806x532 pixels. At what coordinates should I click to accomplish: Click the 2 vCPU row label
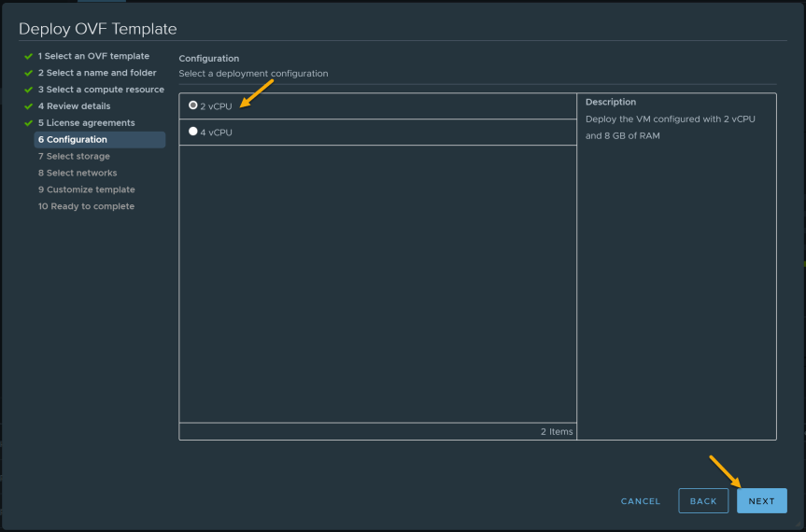click(216, 106)
